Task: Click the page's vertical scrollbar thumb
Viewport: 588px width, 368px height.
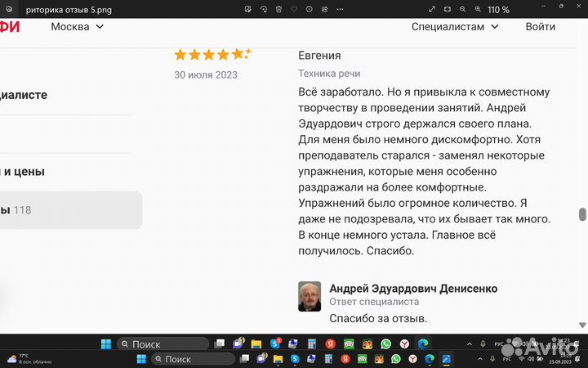Action: tap(582, 214)
